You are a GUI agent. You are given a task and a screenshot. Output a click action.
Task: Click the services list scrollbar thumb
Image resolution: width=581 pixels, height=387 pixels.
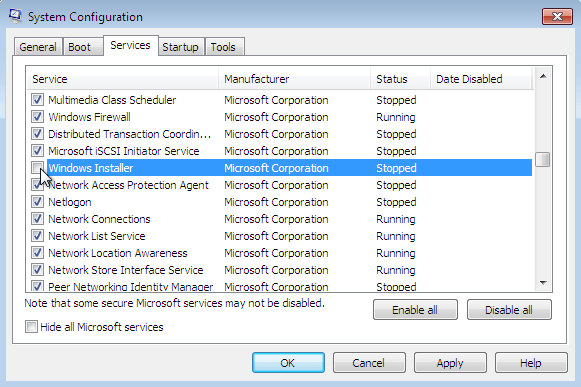(x=543, y=160)
